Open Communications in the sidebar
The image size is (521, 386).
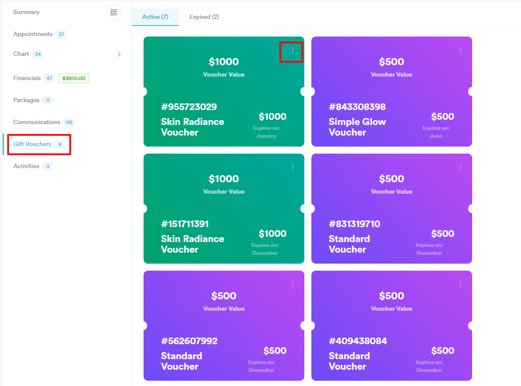(37, 122)
